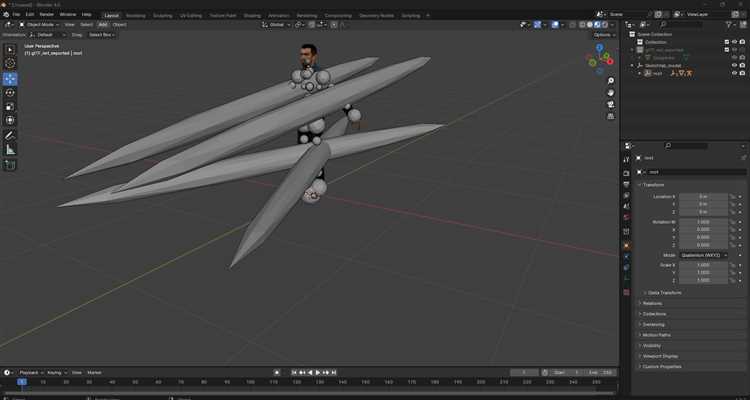
Task: Open the Edit menu
Action: coord(30,15)
